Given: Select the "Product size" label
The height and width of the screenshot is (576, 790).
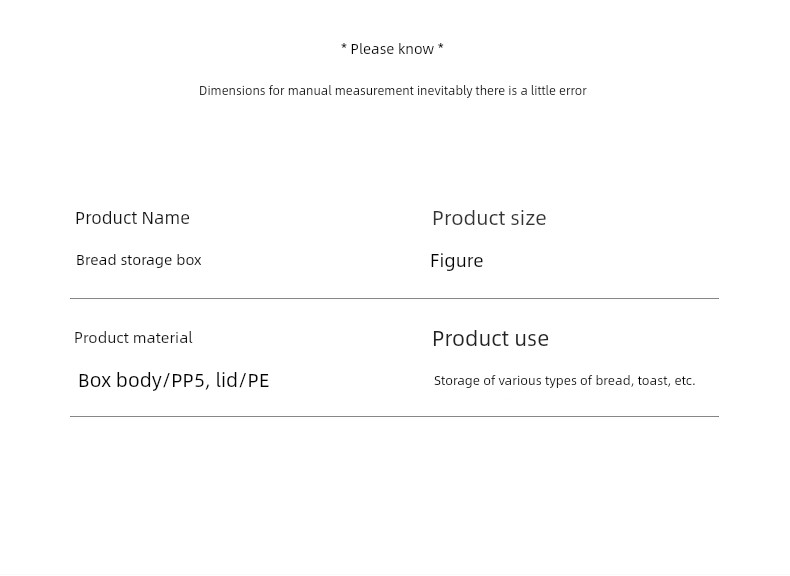Looking at the screenshot, I should [489, 218].
